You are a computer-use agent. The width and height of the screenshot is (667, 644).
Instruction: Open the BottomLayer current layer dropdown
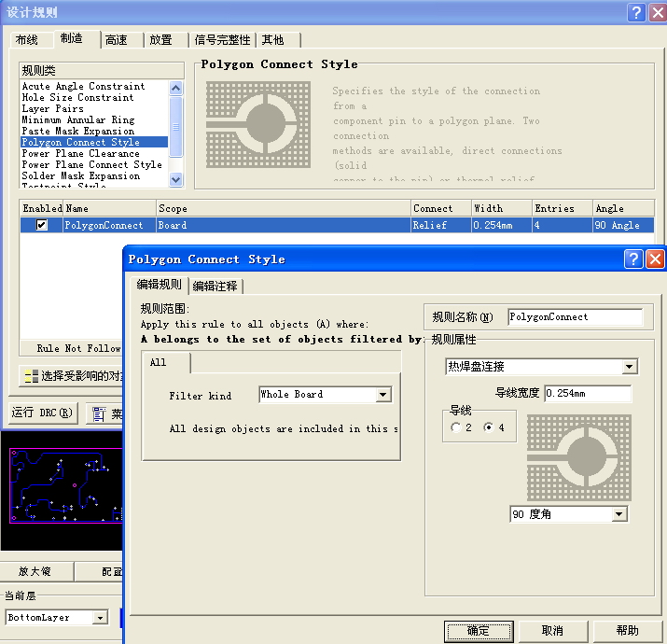coord(100,617)
